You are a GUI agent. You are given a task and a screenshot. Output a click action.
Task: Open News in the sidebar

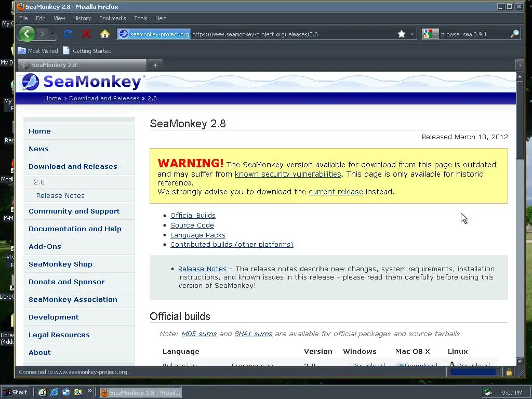click(x=38, y=149)
